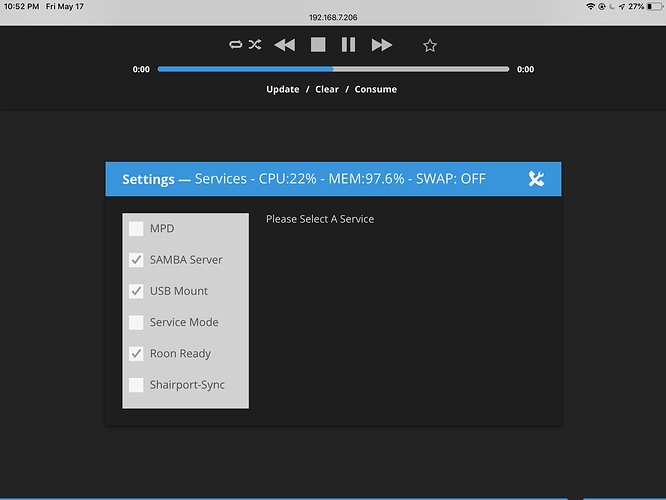Click the Settings header title

pyautogui.click(x=148, y=179)
